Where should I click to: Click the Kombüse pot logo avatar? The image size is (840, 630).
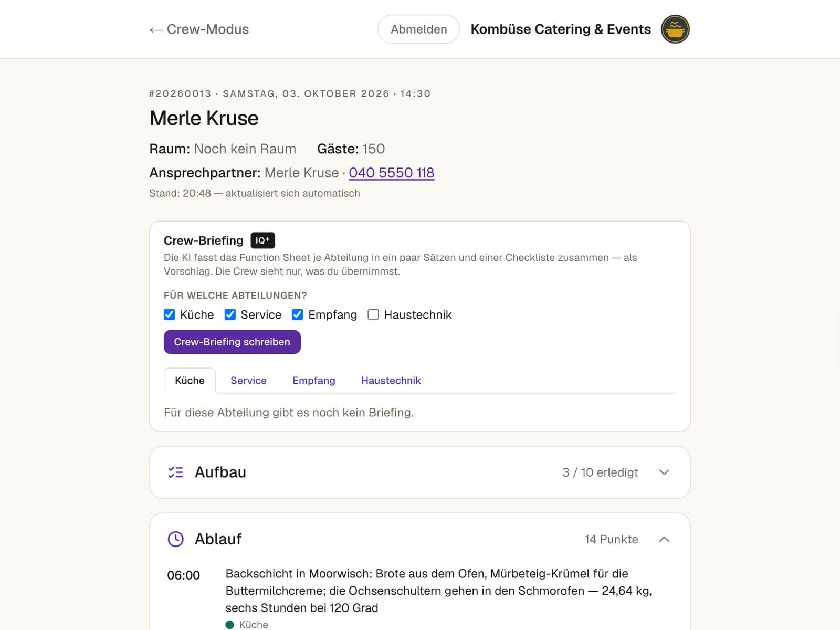tap(675, 29)
